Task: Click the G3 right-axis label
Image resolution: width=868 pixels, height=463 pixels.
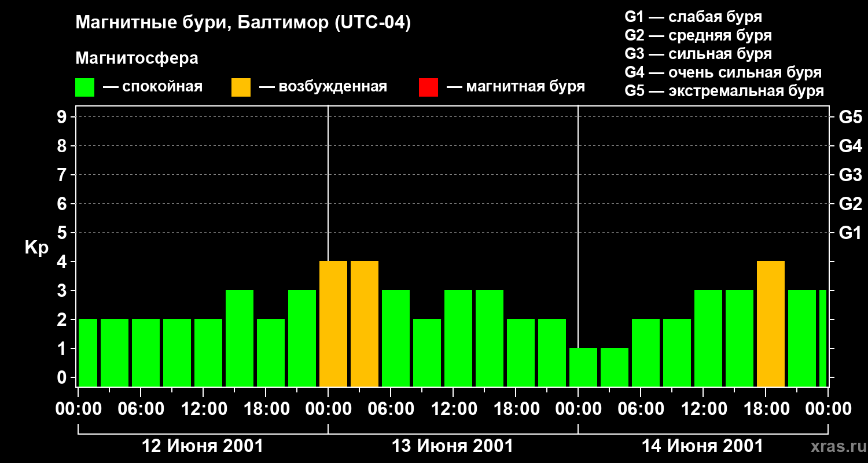Action: [850, 175]
